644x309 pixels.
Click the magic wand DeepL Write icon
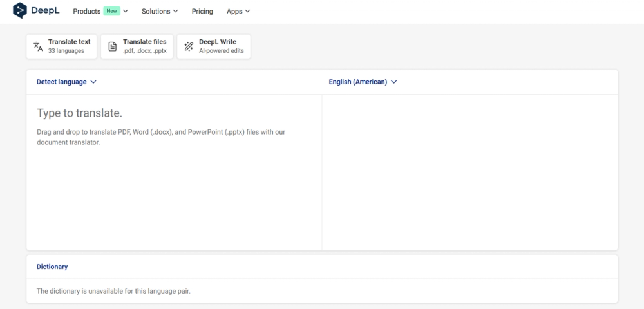[x=189, y=46]
